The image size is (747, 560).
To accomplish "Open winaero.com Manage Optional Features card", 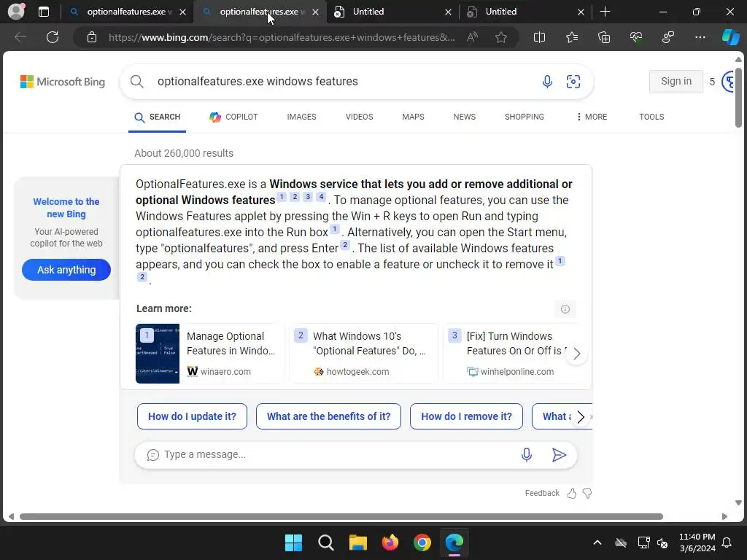I will (209, 354).
